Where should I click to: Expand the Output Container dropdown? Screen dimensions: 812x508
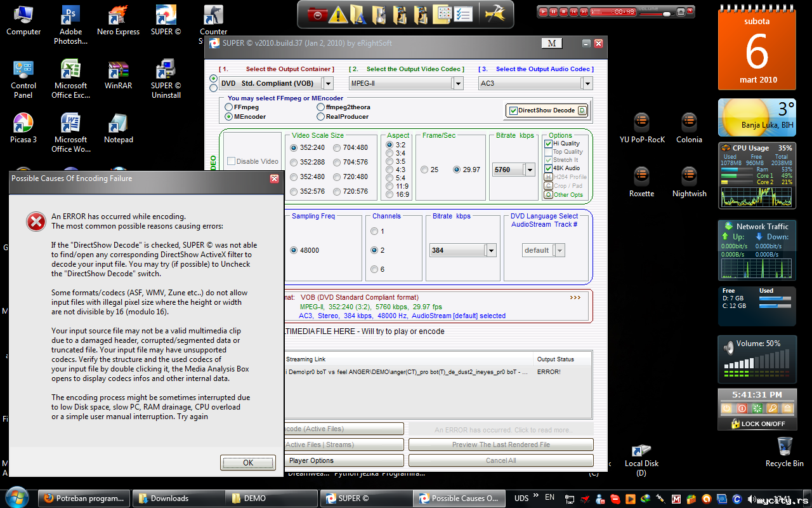(x=327, y=83)
